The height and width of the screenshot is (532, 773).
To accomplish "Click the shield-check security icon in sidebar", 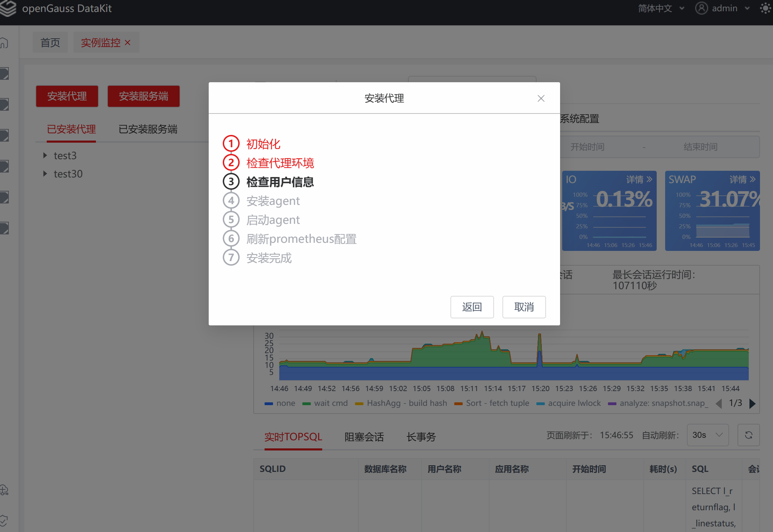I will point(4,521).
